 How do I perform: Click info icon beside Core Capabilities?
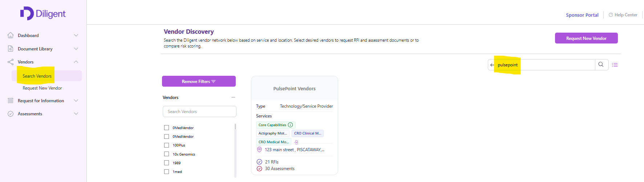click(x=290, y=125)
